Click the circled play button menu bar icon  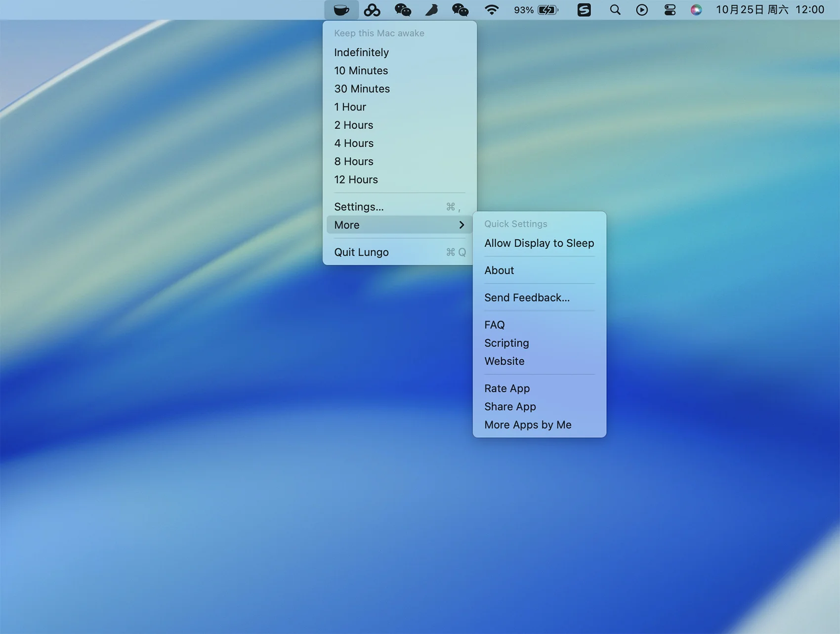click(641, 10)
